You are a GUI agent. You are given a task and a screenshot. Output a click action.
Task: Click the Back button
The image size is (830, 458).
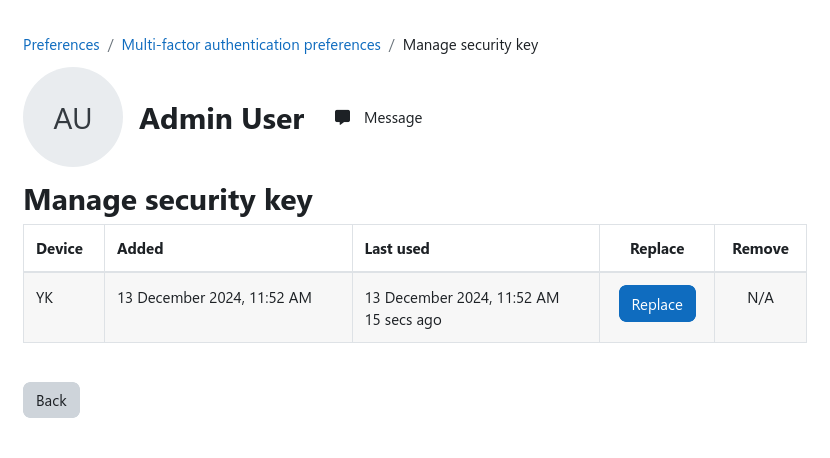point(51,400)
